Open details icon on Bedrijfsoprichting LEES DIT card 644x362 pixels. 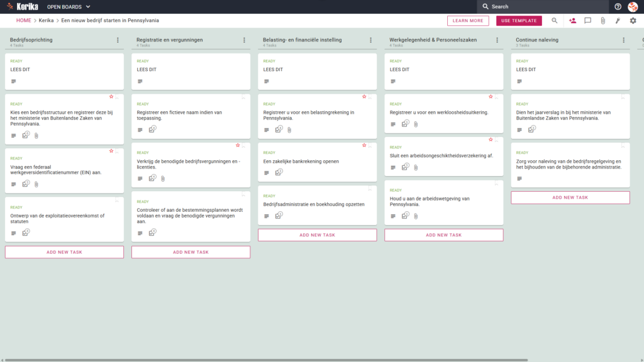click(14, 81)
